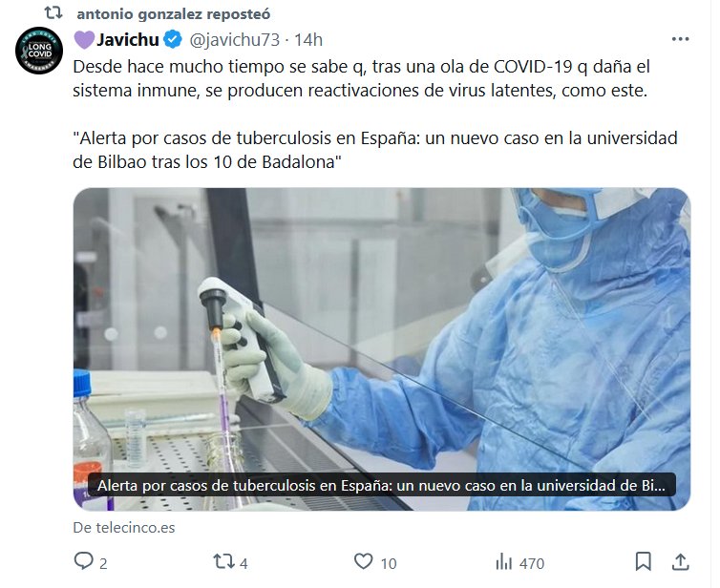Open the @javichu73 handle link
The height and width of the screenshot is (588, 720).
coord(235,40)
